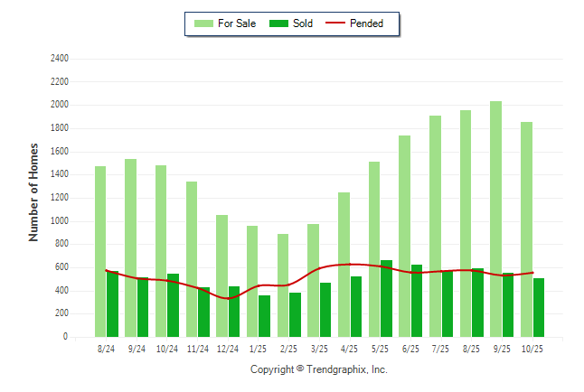This screenshot has height=392, width=584.
Task: Toggle the 'For Sale' legend label
Action: (238, 23)
